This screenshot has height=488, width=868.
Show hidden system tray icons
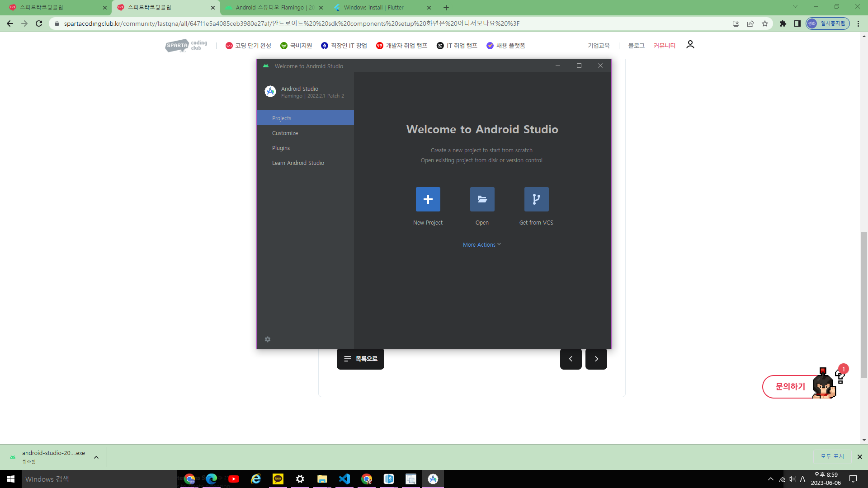pos(771,479)
